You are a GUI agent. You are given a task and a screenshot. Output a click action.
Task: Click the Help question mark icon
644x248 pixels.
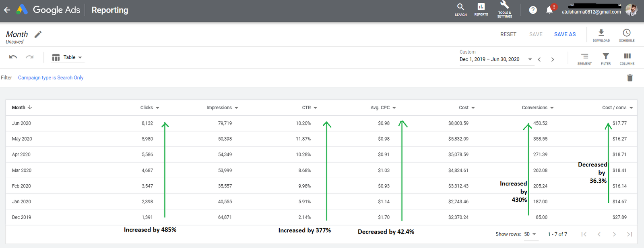point(533,10)
